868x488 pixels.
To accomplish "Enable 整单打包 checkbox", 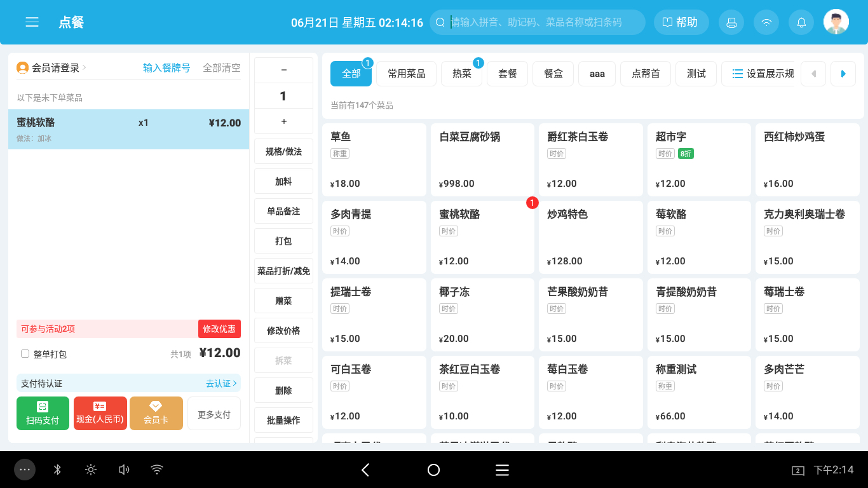I will (x=25, y=354).
